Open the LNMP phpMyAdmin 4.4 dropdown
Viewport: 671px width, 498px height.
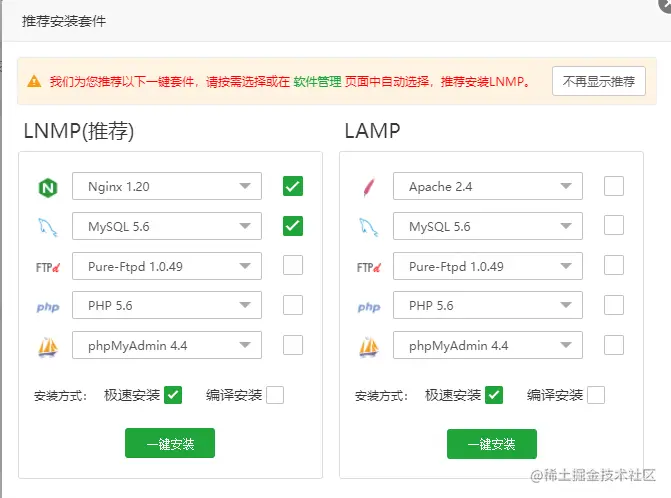coord(167,345)
